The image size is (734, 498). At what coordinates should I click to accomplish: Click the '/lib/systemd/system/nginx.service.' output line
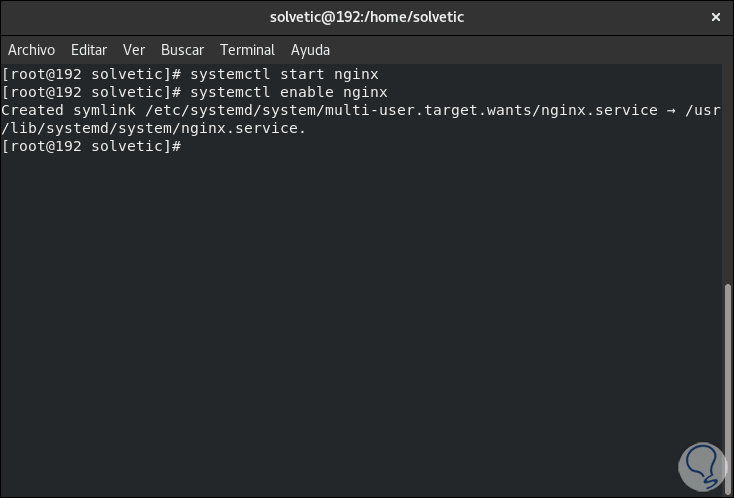click(155, 128)
